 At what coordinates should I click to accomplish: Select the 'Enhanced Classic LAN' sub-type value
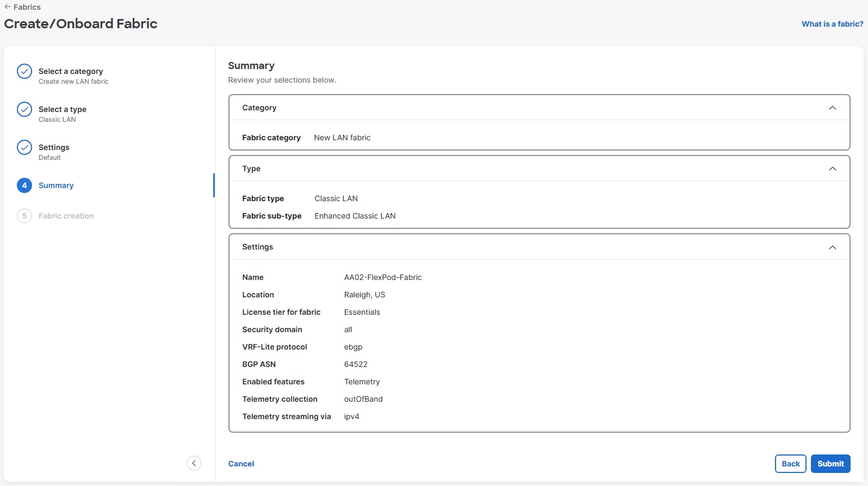(355, 216)
